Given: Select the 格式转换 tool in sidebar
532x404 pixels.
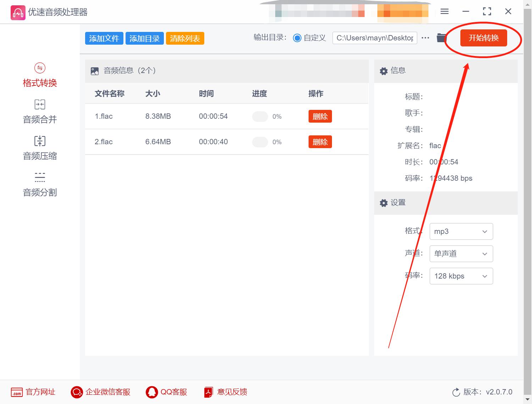Looking at the screenshot, I should point(39,74).
